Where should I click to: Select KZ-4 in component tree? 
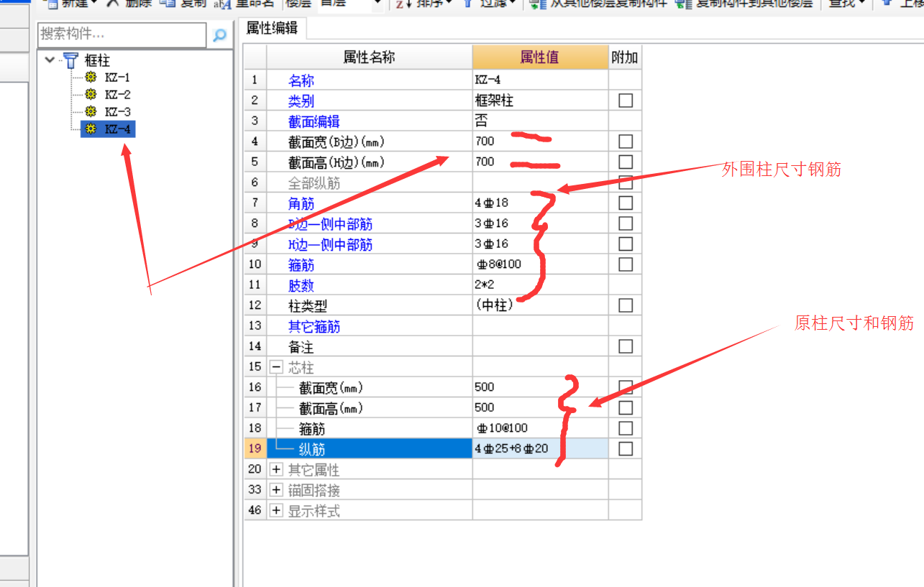tap(117, 129)
